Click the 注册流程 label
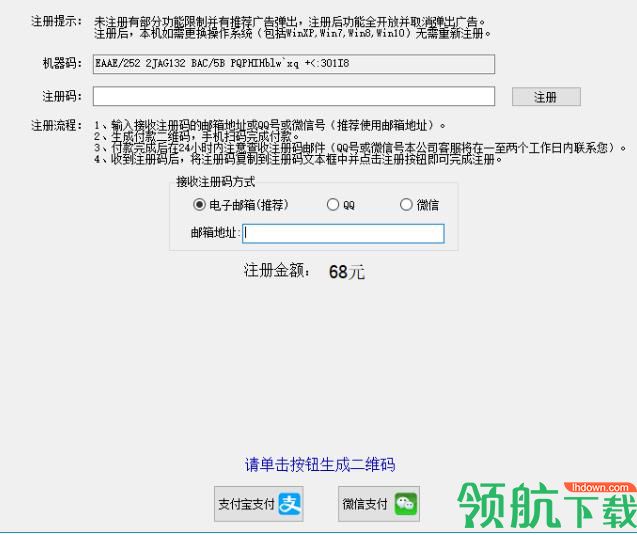Screen dimensions: 637x535 (56, 125)
